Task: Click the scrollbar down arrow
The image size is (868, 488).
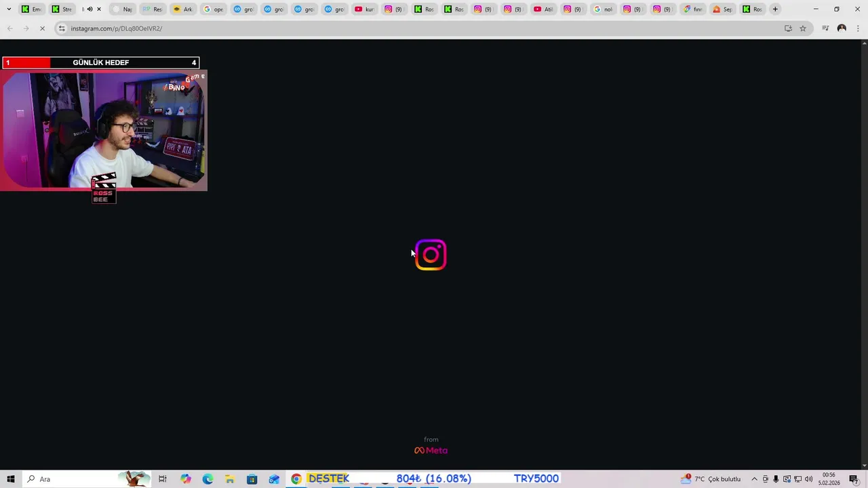Action: 864,466
